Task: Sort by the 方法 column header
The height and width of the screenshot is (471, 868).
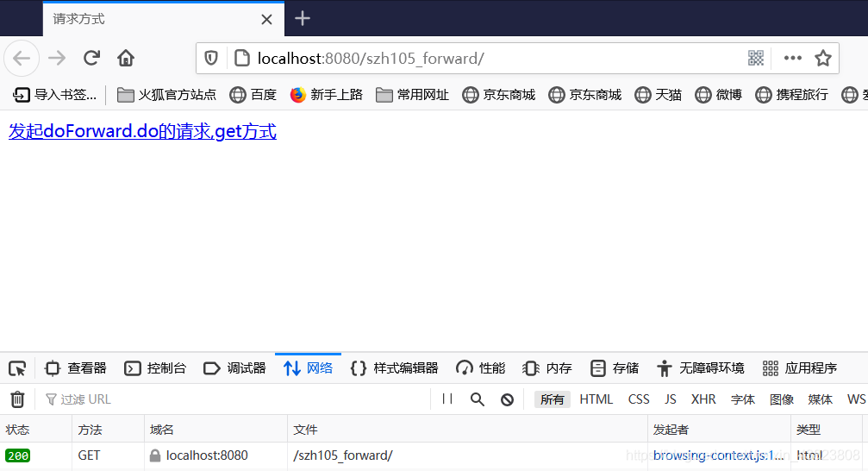Action: (108, 430)
